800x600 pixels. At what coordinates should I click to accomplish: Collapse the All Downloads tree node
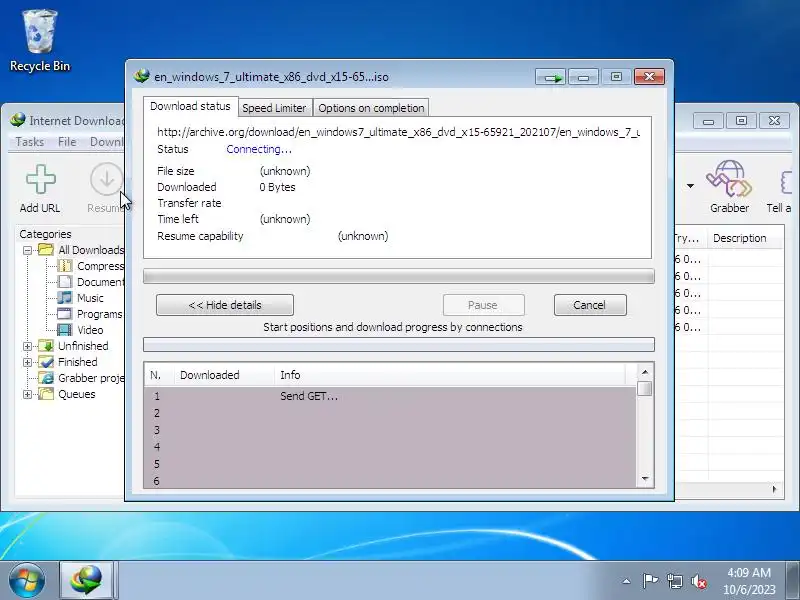coord(28,250)
